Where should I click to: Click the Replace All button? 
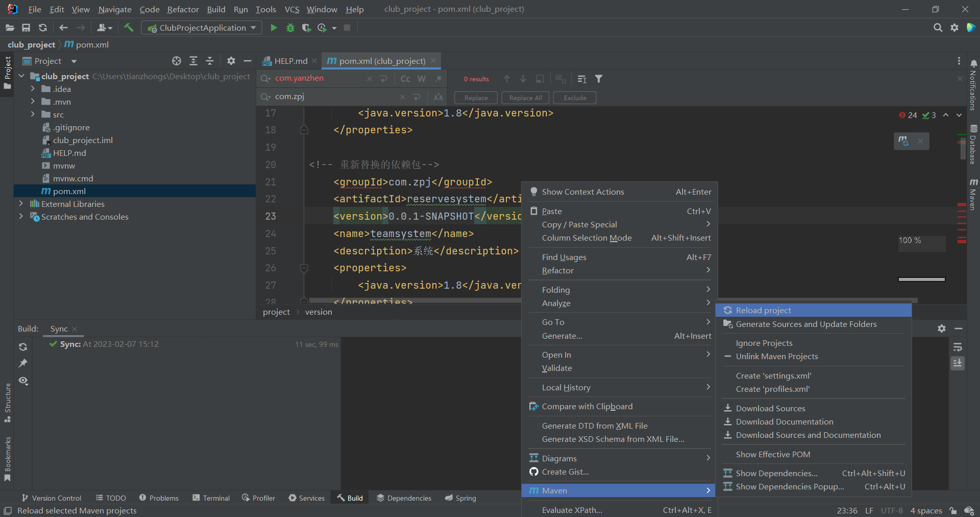click(x=525, y=98)
